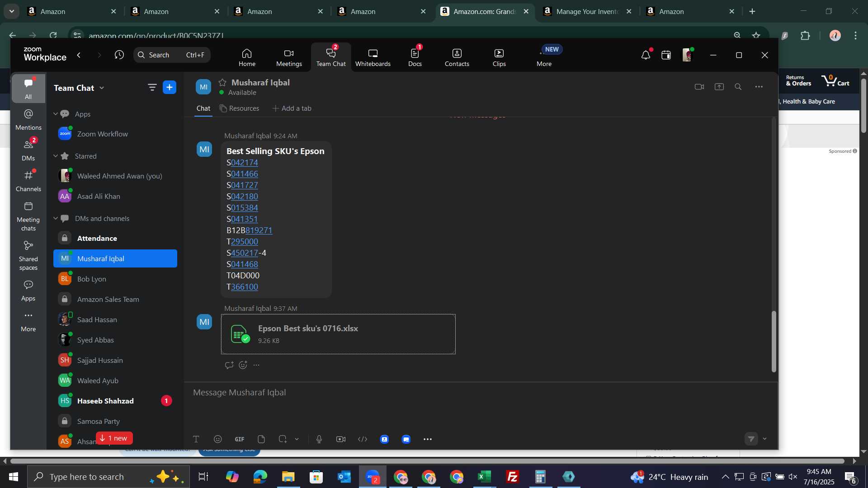Open the B12B819271 SKU link

click(259, 230)
